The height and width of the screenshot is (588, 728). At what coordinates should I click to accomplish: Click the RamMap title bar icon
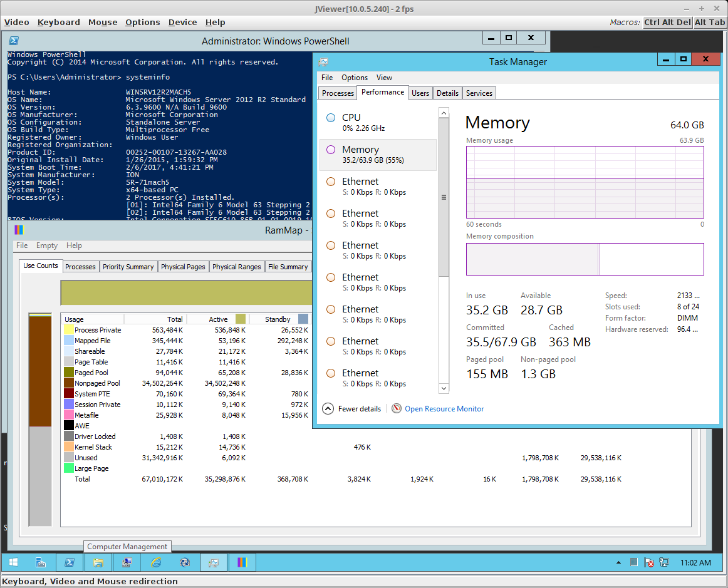point(19,230)
